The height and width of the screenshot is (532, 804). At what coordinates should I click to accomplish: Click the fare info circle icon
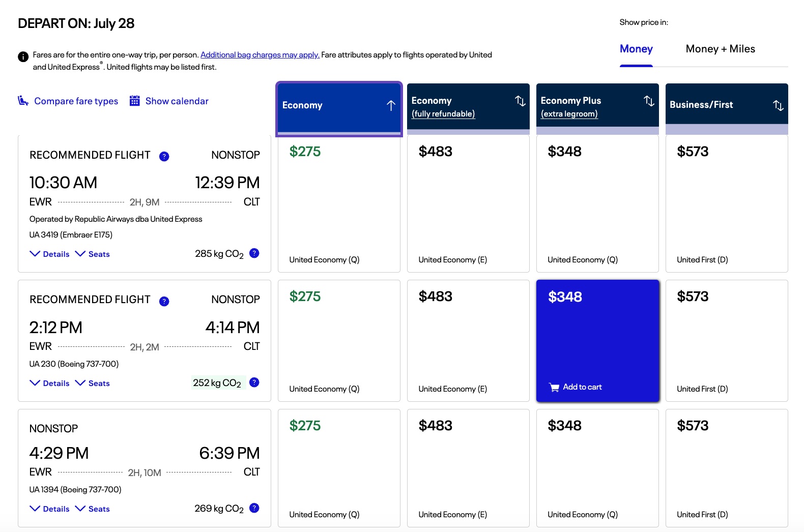(23, 56)
